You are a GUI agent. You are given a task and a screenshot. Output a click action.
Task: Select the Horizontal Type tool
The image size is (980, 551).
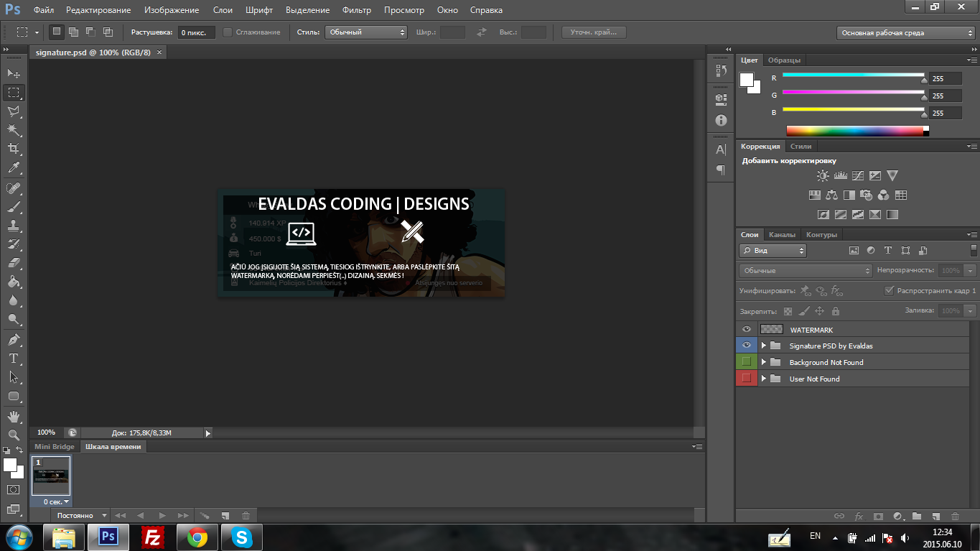pyautogui.click(x=14, y=358)
